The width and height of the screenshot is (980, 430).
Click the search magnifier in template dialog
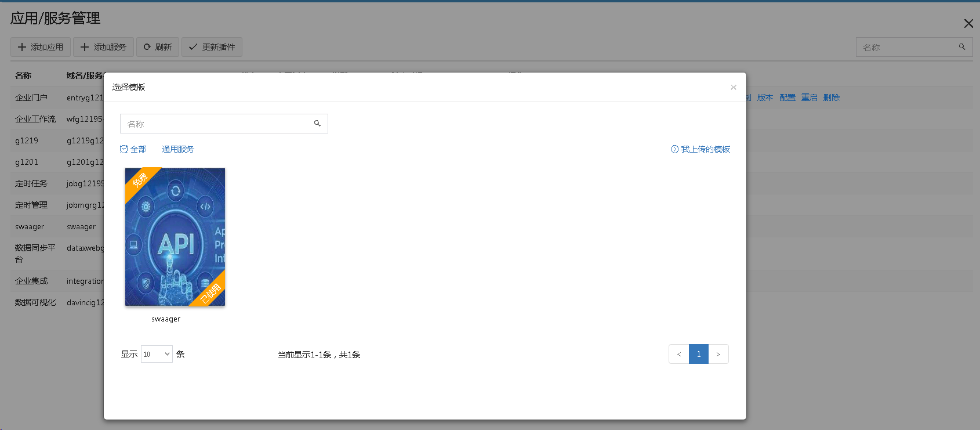pyautogui.click(x=317, y=124)
